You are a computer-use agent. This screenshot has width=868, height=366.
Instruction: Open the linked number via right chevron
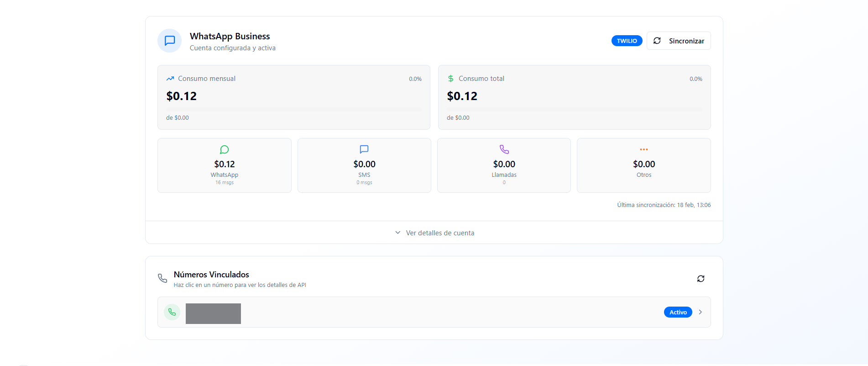(701, 312)
